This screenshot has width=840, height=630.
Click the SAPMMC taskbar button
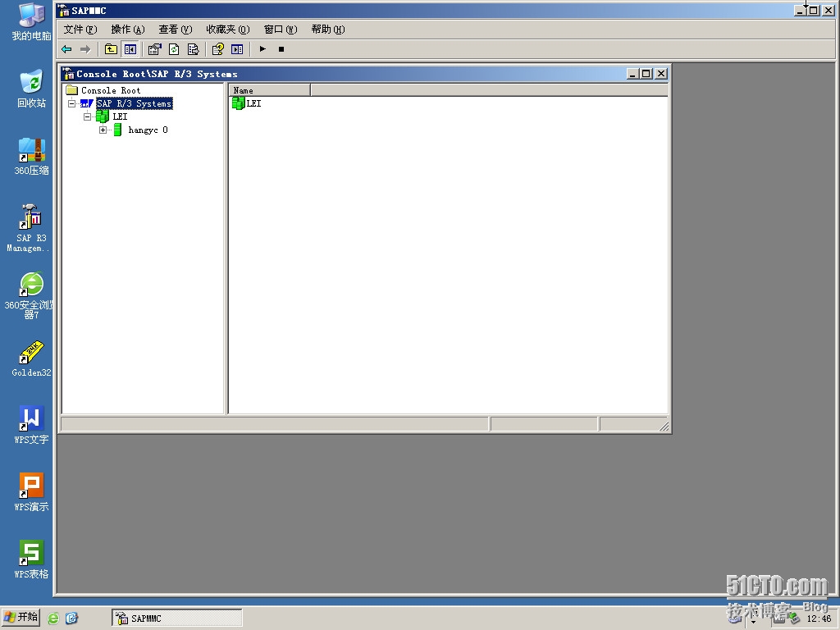pos(177,618)
